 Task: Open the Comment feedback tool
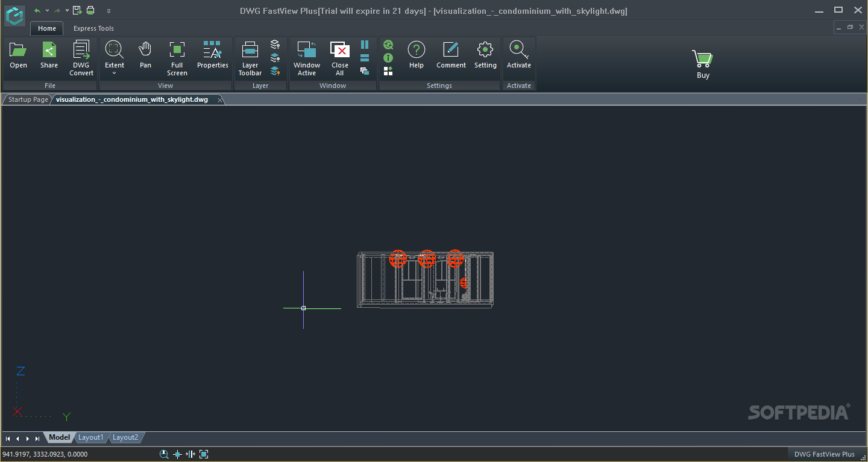[451, 55]
